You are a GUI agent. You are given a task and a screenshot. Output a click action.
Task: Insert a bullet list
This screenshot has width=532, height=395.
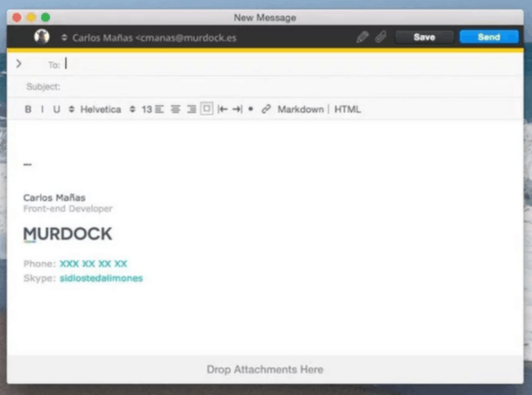click(250, 109)
